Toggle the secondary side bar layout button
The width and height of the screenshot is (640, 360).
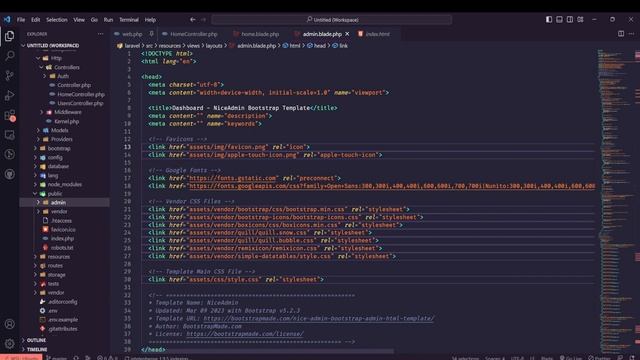(570, 19)
